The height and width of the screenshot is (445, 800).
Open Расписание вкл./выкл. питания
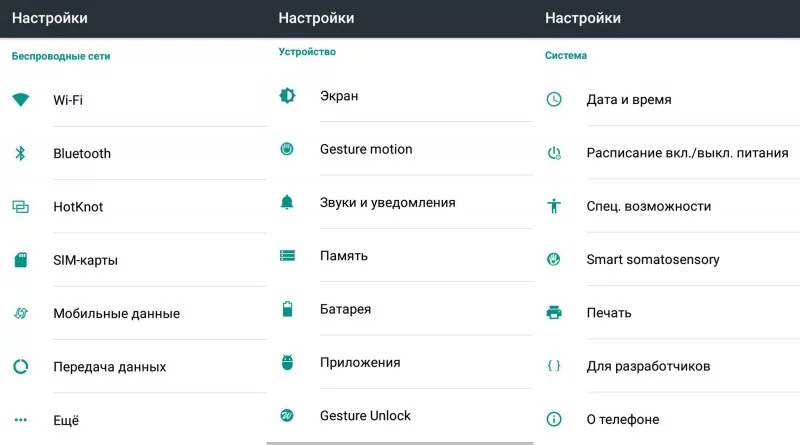pos(687,153)
